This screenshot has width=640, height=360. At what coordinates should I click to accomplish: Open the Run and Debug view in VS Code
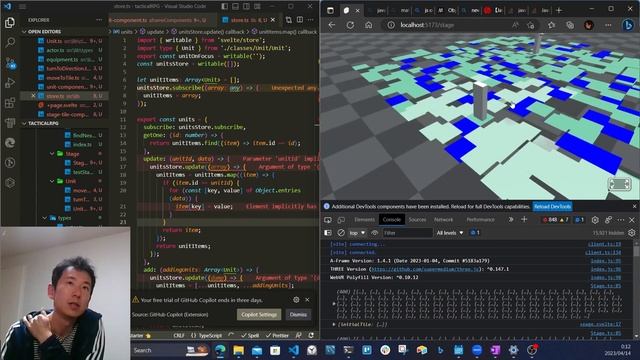[10, 83]
